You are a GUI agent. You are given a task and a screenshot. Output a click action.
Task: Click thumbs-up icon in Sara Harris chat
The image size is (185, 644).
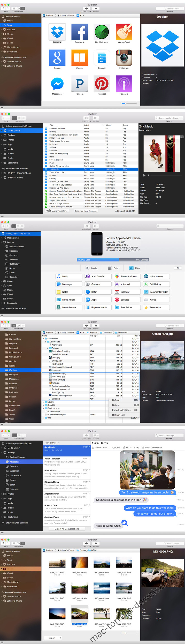click(124, 522)
